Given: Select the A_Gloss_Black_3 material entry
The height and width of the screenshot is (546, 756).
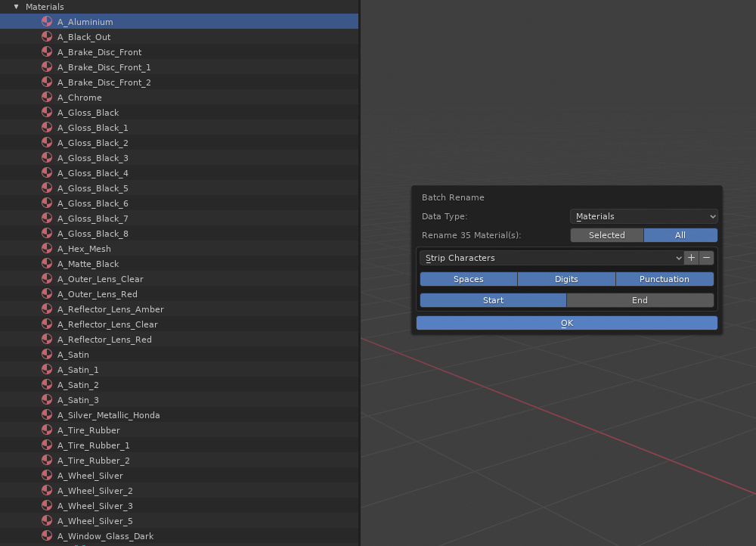Looking at the screenshot, I should coord(92,157).
